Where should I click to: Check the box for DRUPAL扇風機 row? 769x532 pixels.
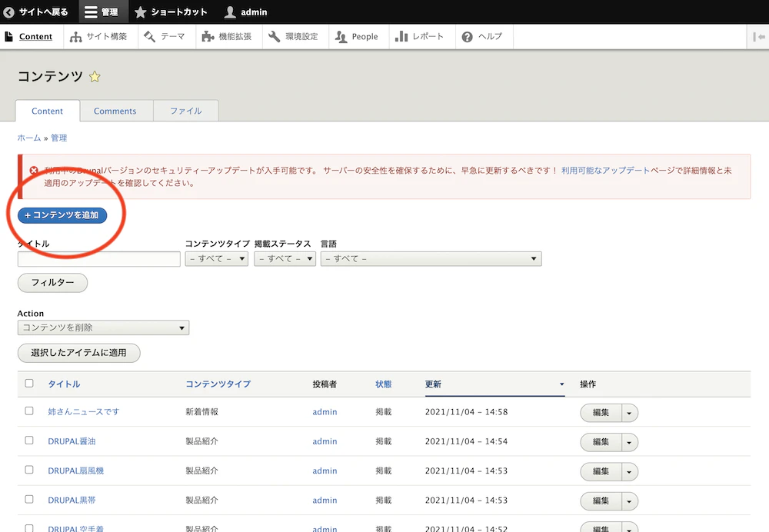click(x=29, y=470)
